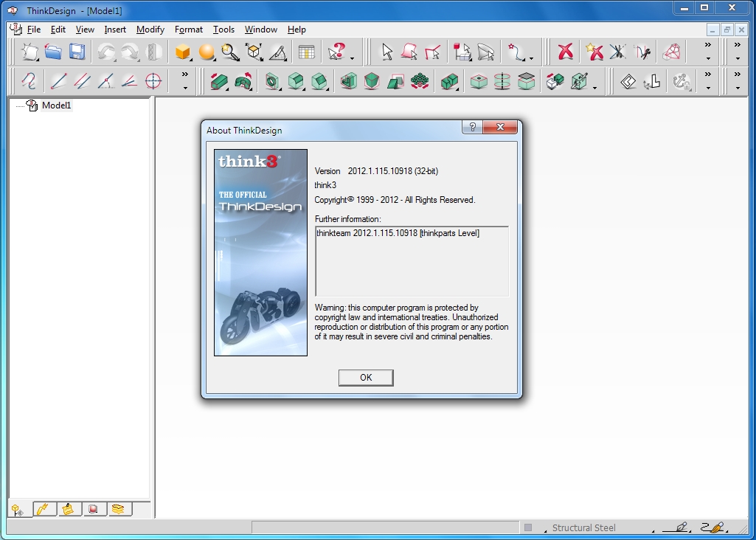Click the revolve solid icon
Screen dimensions: 756x540
tap(243, 81)
